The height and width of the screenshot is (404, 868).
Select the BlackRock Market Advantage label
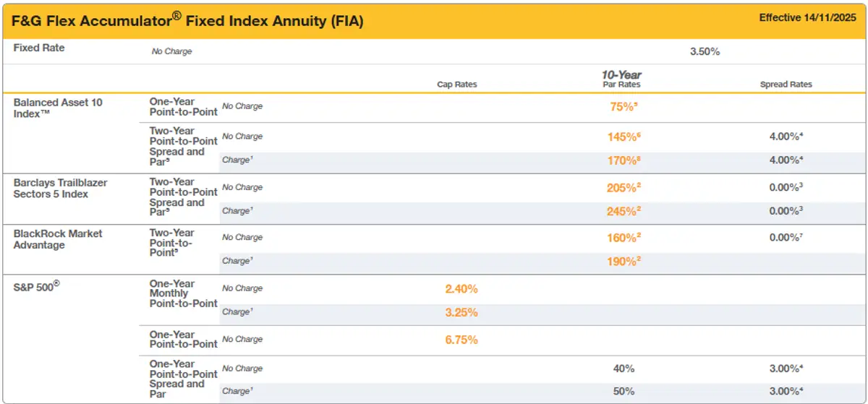click(58, 239)
